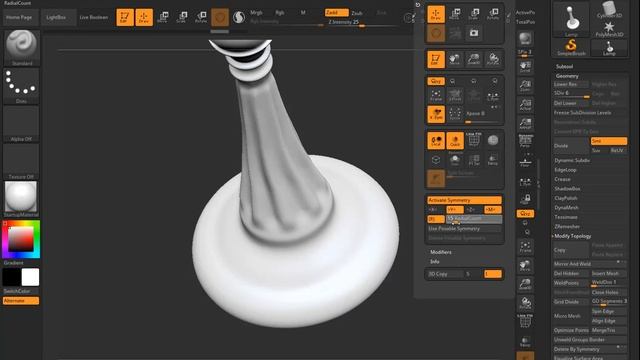Toggle Zadd mode
Viewport: 640px width, 360px height.
[337, 13]
